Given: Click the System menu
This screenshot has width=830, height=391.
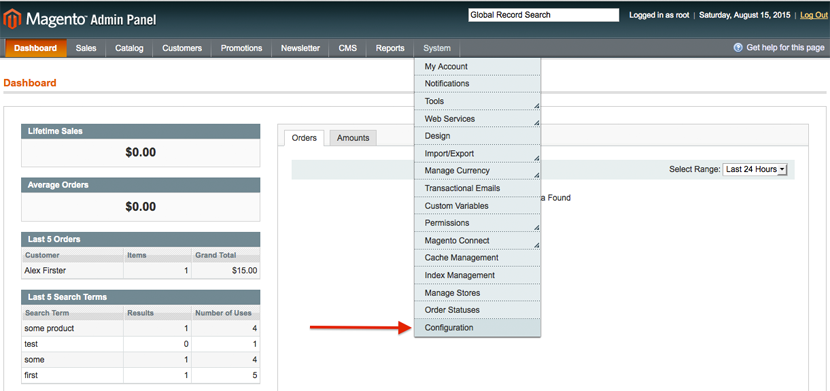Looking at the screenshot, I should tap(437, 48).
